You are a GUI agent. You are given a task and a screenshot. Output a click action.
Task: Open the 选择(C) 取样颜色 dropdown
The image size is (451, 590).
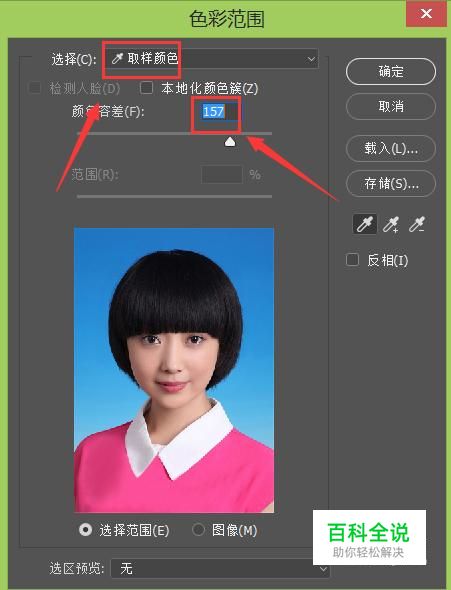pos(212,59)
